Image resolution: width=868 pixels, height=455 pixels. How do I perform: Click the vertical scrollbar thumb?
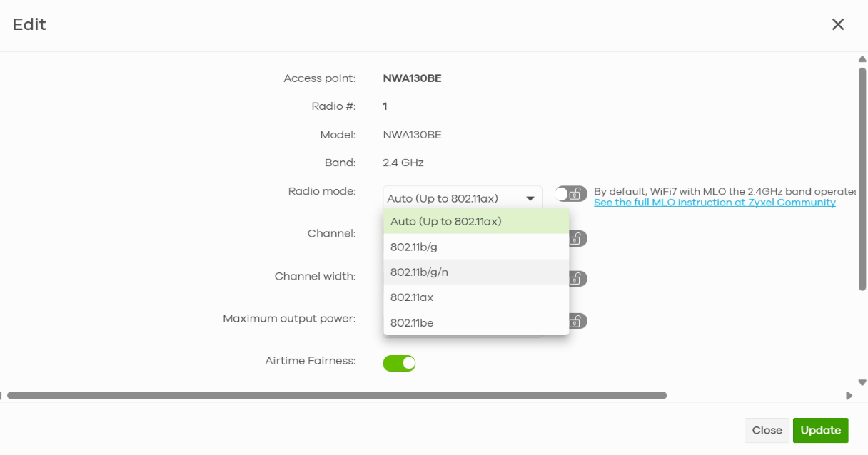(x=862, y=178)
